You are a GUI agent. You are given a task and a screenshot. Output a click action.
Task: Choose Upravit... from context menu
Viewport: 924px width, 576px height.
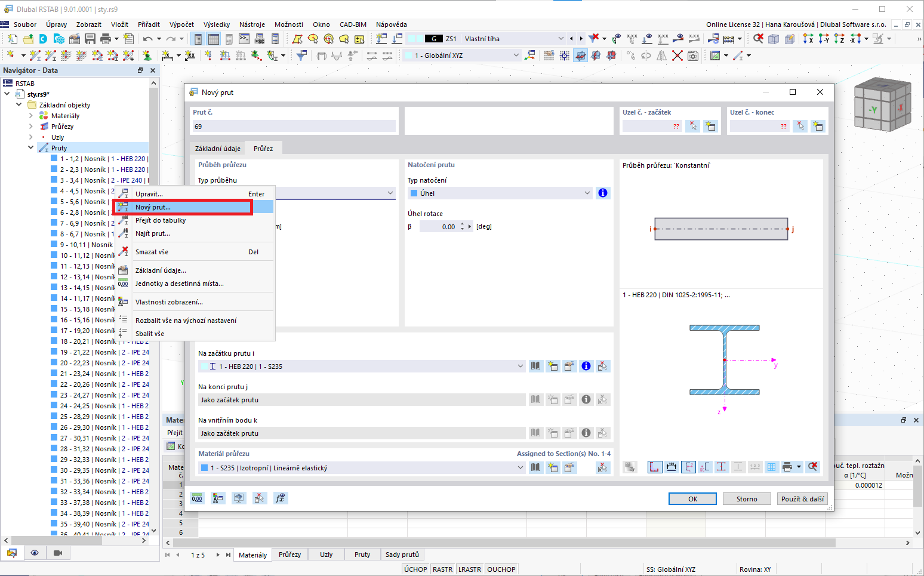193,194
